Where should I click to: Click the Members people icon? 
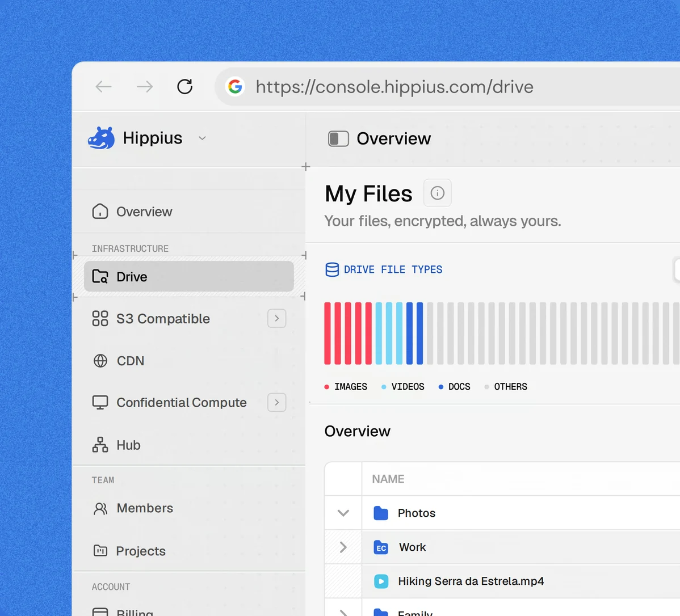pos(100,508)
